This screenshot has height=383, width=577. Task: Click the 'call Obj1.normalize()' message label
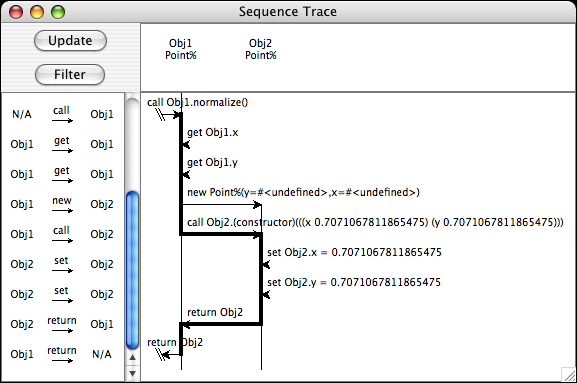197,102
